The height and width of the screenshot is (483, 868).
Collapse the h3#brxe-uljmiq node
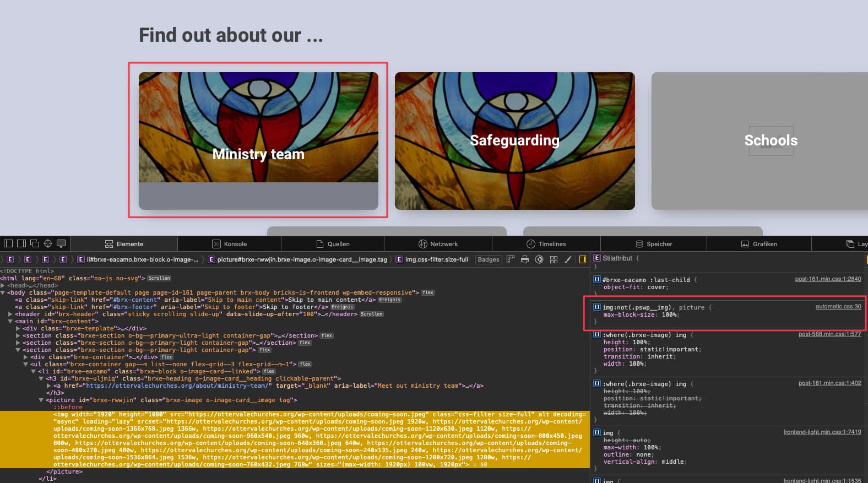coord(41,378)
